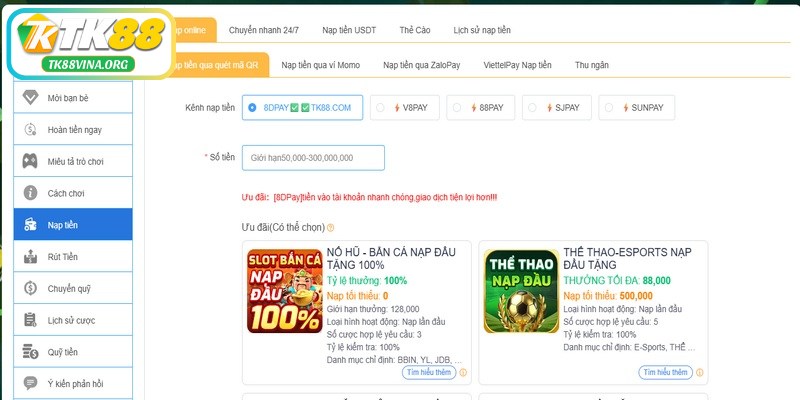Click 'THƯỞNG TỐI ĐA: 88,000' text
Screen dimensions: 800x400
[617, 281]
